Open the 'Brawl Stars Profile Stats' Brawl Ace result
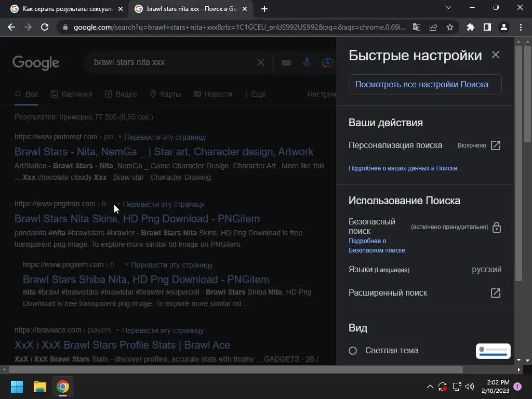 [123, 345]
